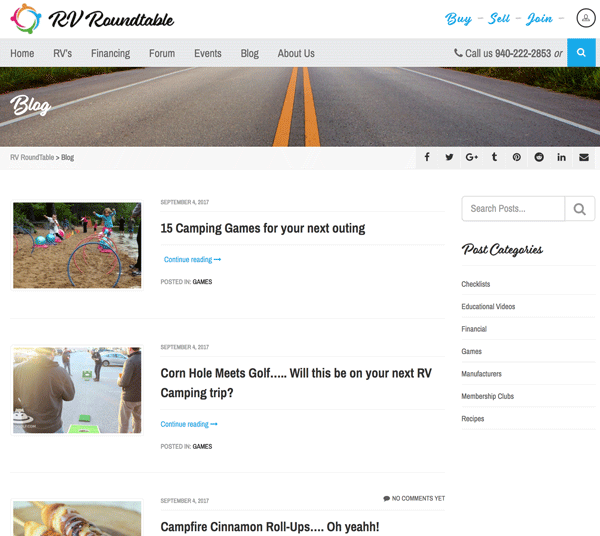
Task: Select Membership Clubs category link
Action: coord(488,396)
